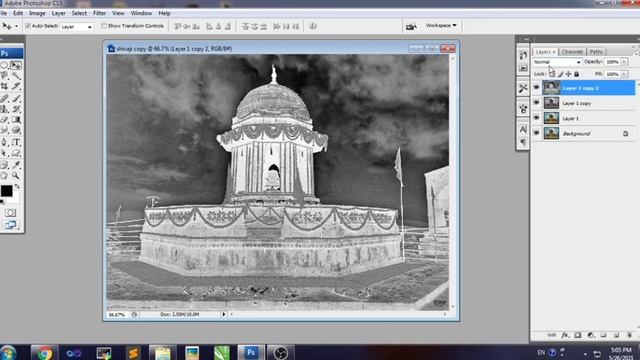The height and width of the screenshot is (360, 640).
Task: Select the Gradient tool
Action: pos(16,120)
